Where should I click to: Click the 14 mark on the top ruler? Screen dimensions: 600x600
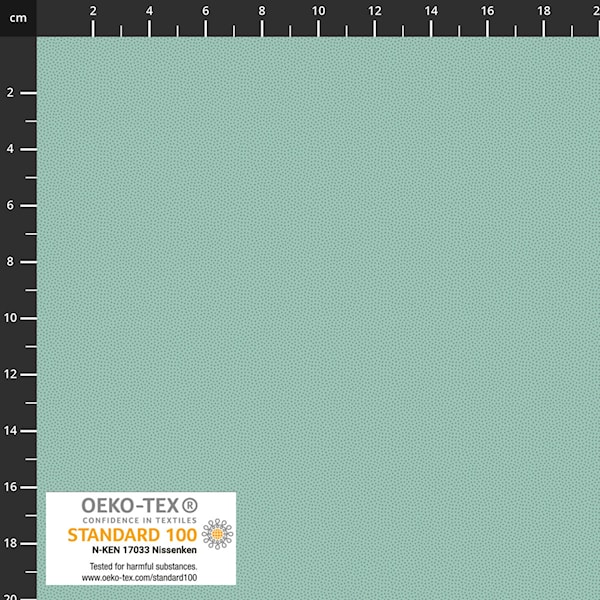[x=431, y=11]
